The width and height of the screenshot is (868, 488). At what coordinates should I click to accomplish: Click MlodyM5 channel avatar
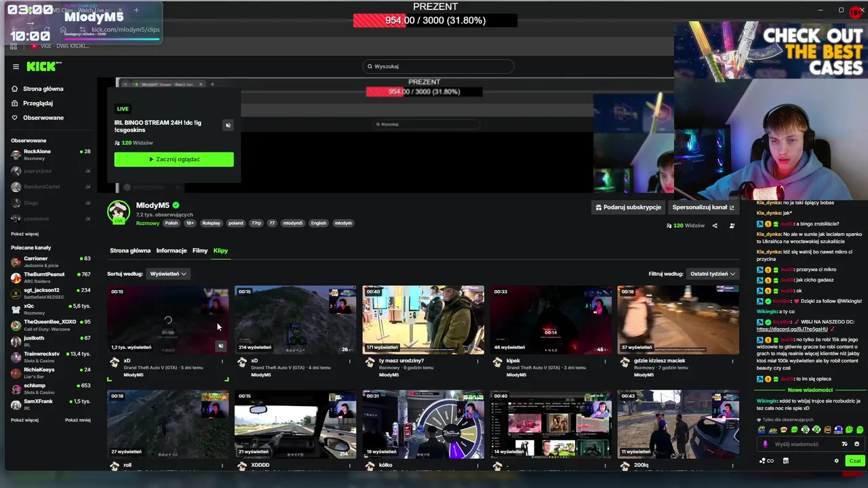119,211
